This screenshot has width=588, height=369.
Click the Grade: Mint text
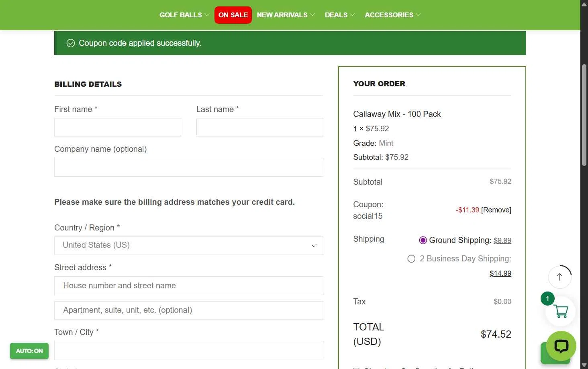(373, 143)
